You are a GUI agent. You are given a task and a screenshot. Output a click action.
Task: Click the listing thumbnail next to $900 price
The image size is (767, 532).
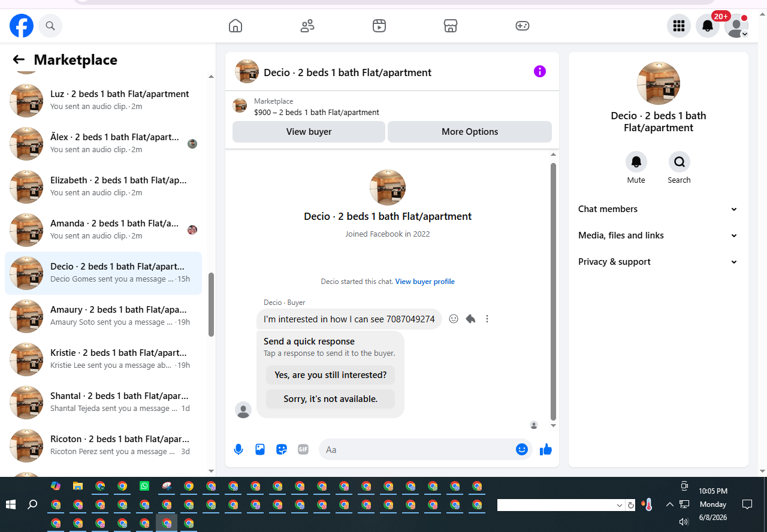240,105
